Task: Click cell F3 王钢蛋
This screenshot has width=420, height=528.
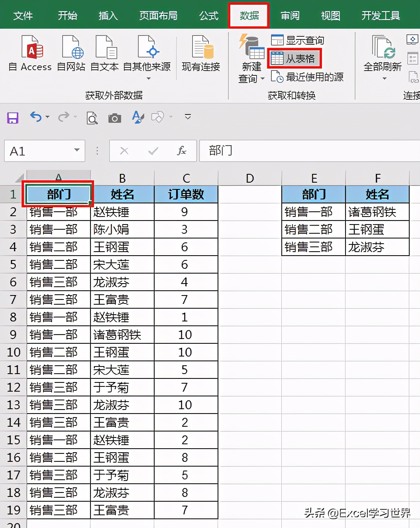Action: (x=377, y=229)
